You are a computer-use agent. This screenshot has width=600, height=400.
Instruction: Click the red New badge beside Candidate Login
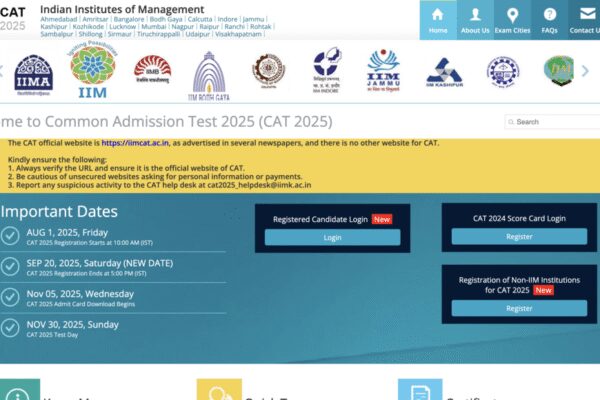coord(382,219)
